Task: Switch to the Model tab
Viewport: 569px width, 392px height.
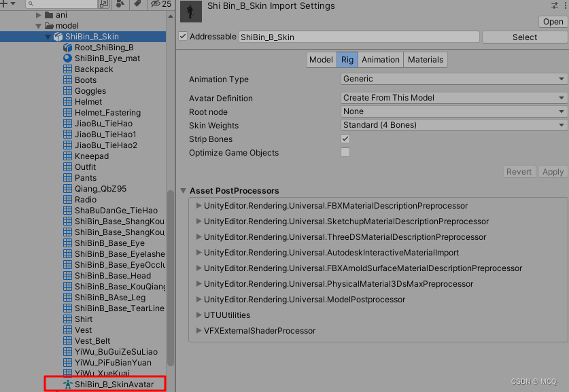Action: pos(321,60)
